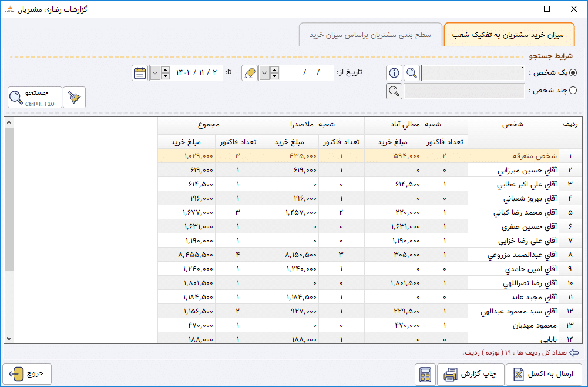Click the total amount cell ۸,۴۵۵,۵۰۰
The image size is (588, 387).
[187, 255]
